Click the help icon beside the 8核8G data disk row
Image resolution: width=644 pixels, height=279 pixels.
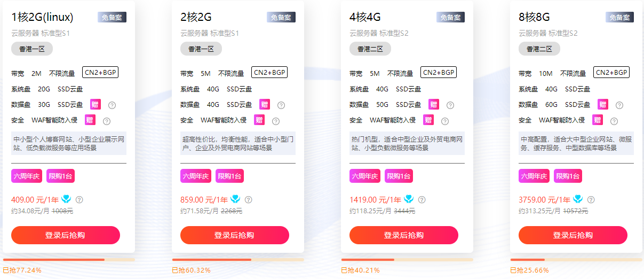coord(619,105)
